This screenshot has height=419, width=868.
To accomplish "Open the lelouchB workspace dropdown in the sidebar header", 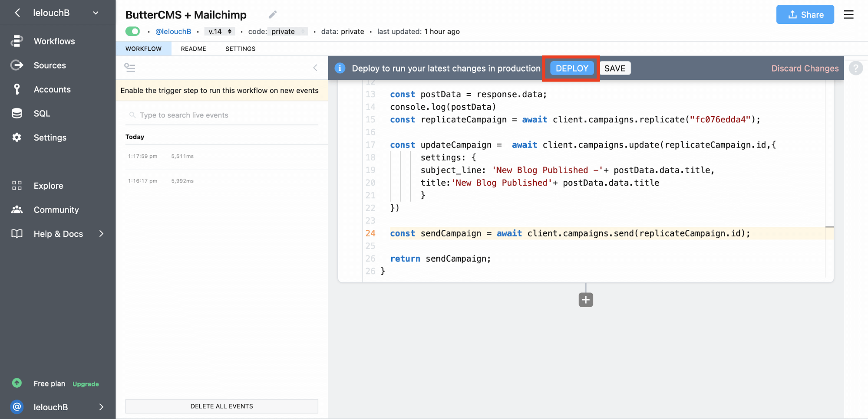I will (x=96, y=13).
